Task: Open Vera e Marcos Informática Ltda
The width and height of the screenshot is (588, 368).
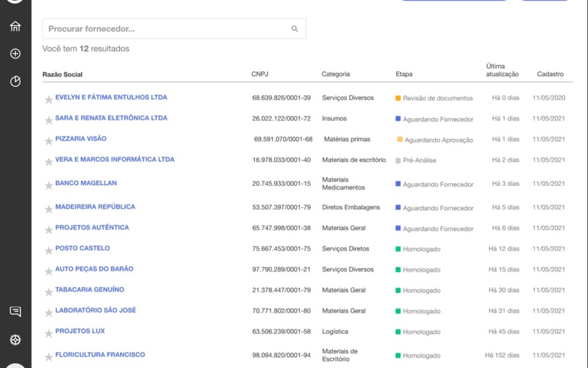Action: 115,159
